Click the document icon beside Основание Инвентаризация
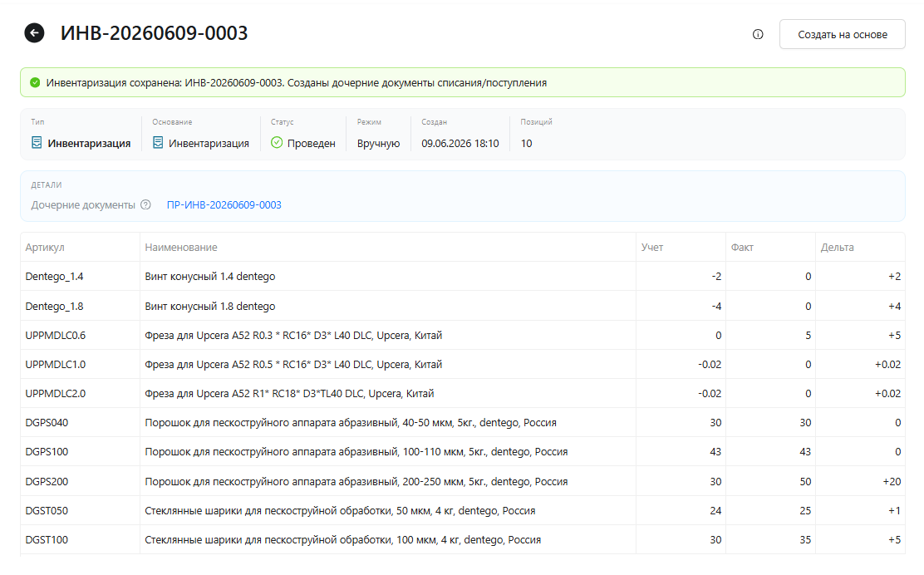 point(158,143)
